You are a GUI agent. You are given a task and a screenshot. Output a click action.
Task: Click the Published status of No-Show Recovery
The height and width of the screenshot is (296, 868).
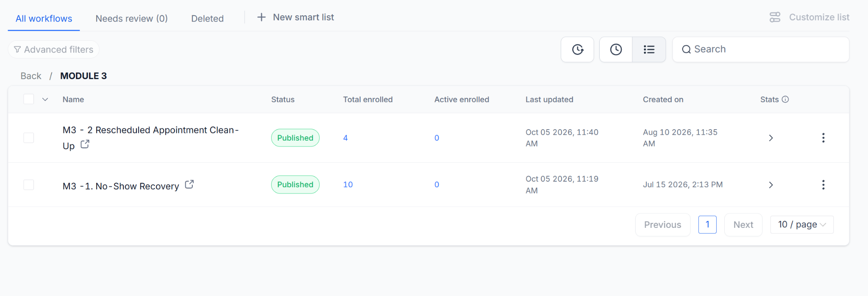pos(295,185)
